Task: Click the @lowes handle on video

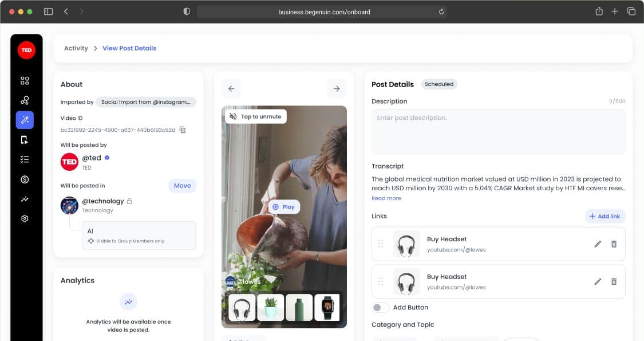Action: 248,281
